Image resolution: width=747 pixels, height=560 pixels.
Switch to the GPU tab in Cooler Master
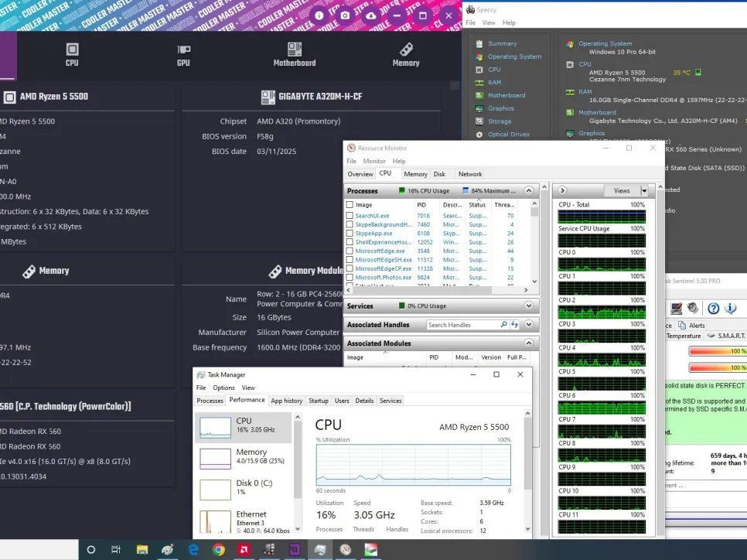point(183,55)
